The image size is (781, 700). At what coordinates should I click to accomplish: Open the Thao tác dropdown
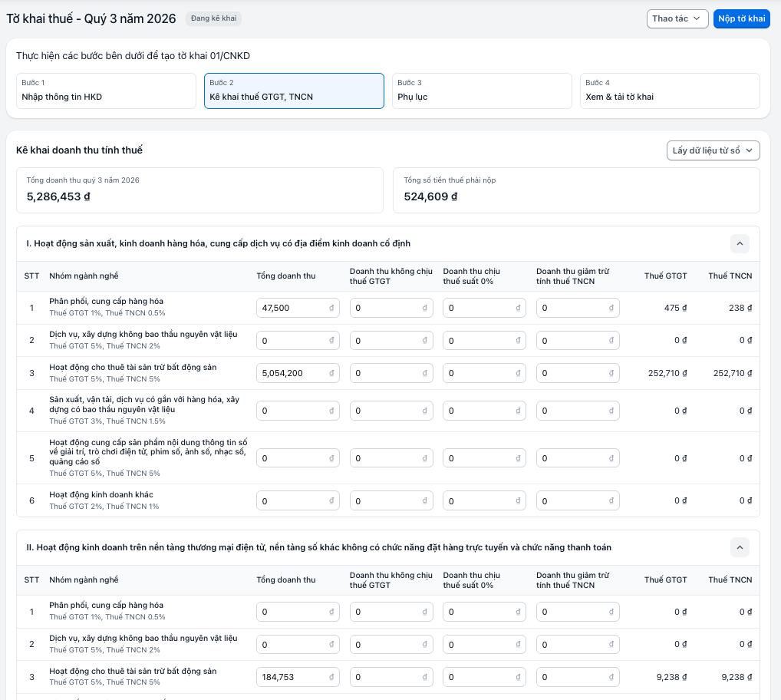677,19
